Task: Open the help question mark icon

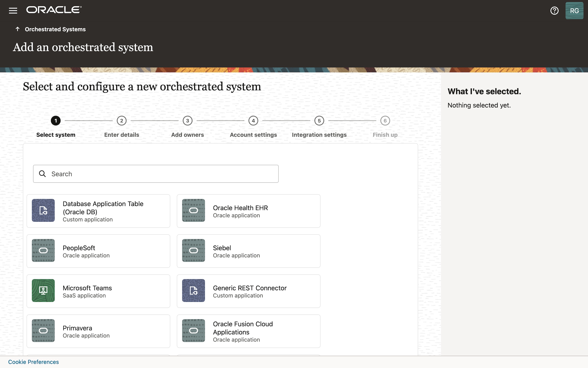Action: click(x=554, y=10)
